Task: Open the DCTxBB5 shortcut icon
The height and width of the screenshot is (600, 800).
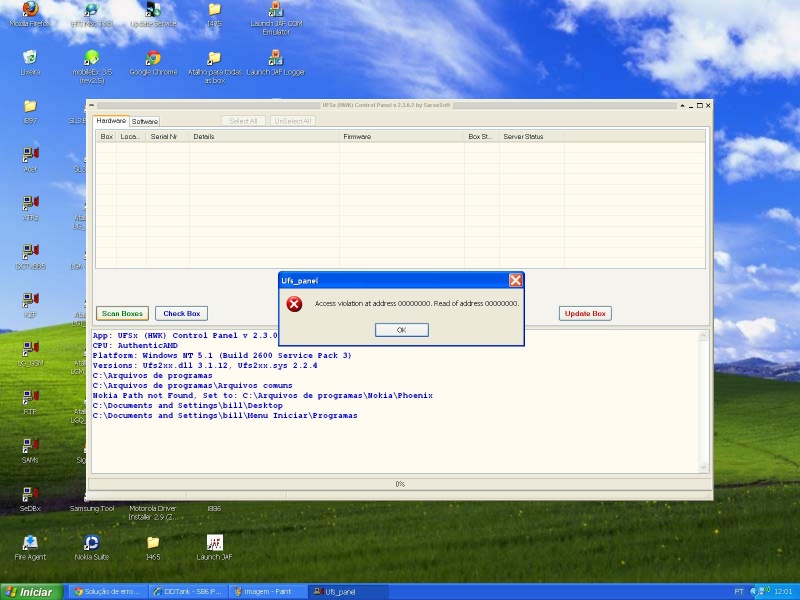Action: click(30, 257)
